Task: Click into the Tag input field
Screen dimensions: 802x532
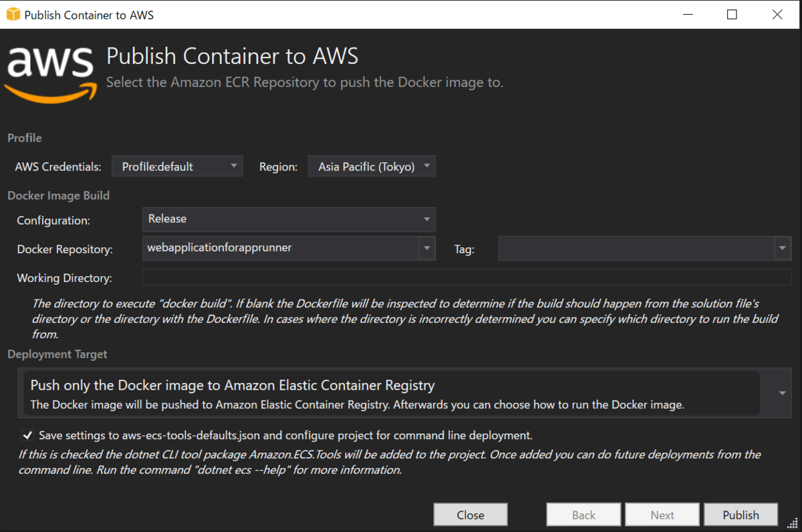Action: (636, 249)
